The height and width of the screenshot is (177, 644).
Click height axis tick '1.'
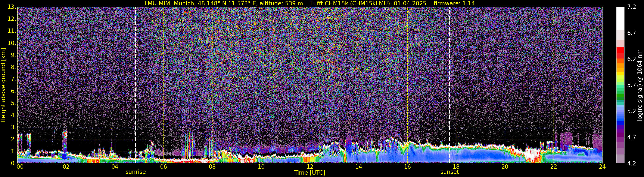(13, 151)
